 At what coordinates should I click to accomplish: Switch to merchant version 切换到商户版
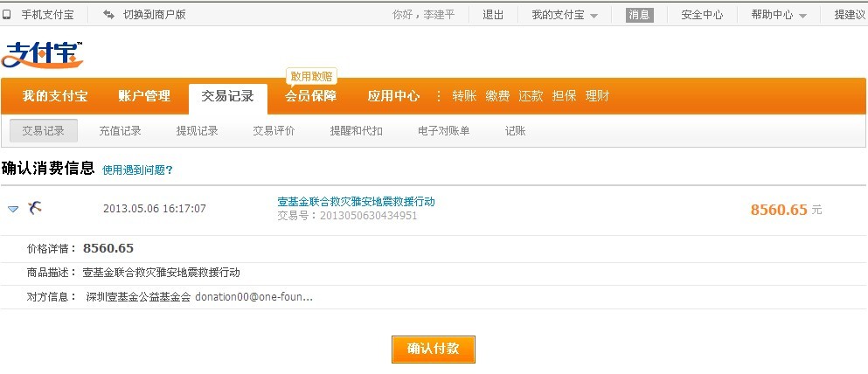coord(155,15)
